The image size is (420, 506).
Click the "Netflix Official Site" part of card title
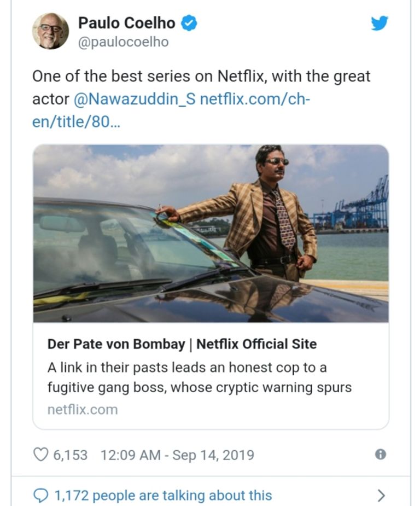click(x=256, y=344)
